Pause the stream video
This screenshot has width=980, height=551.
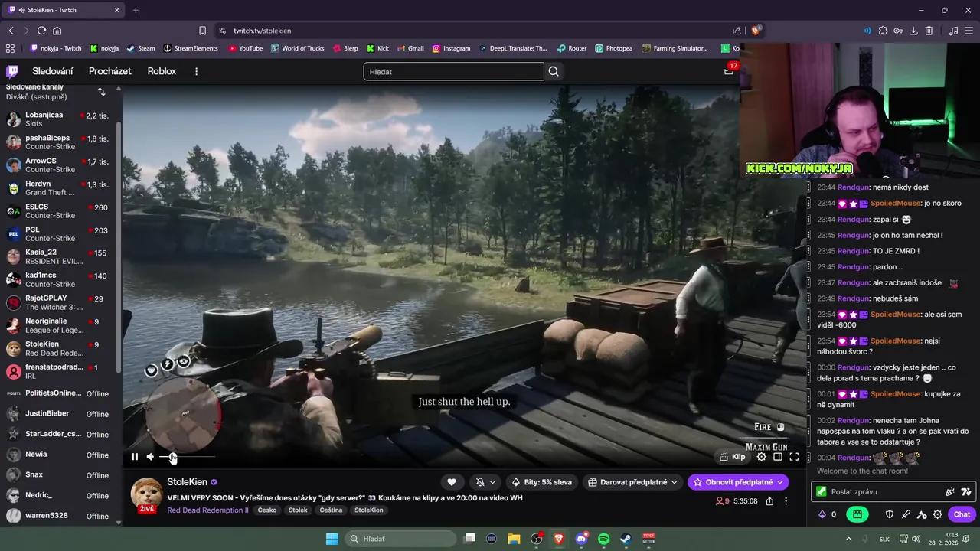(134, 457)
